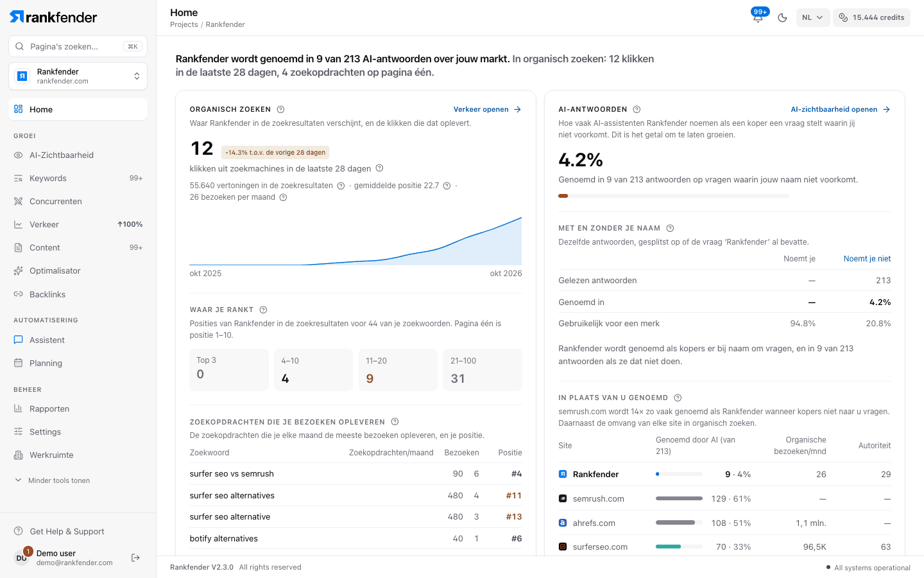Click help icon beside Zoekopdrachten die je bezoeken opleveren
The height and width of the screenshot is (578, 924).
(x=395, y=422)
